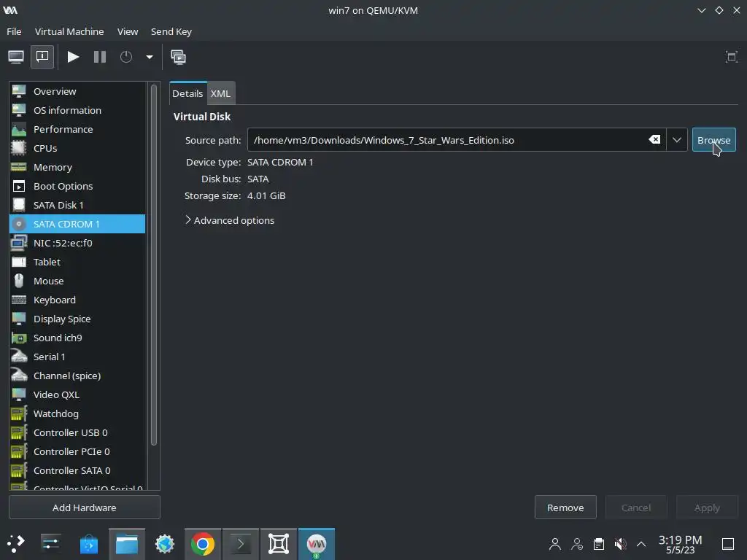747x560 pixels.
Task: Select Watchdog device entry
Action: pos(77,413)
